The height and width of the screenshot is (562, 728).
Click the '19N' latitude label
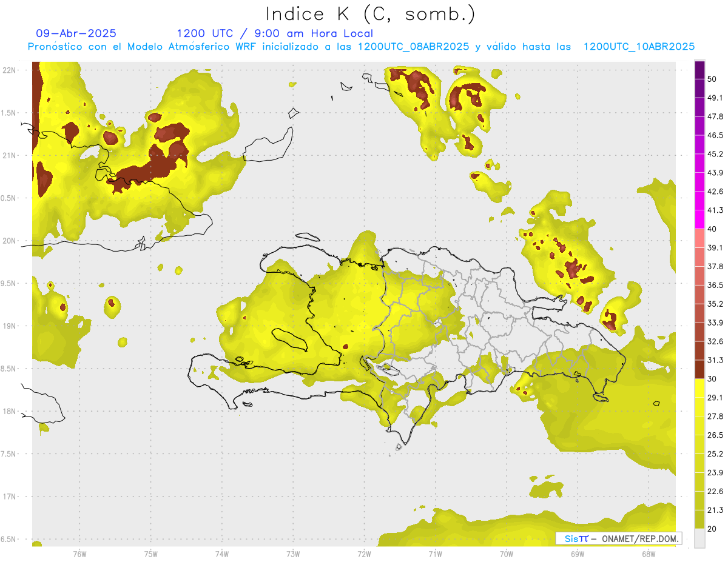pos(10,326)
